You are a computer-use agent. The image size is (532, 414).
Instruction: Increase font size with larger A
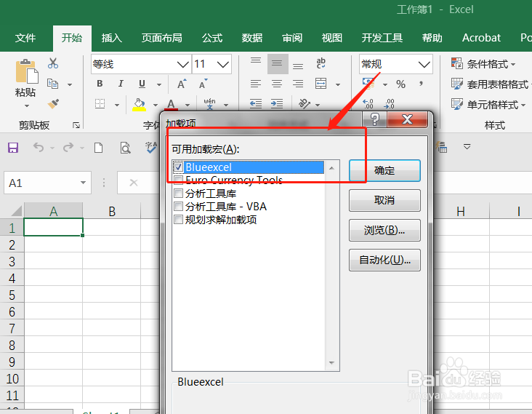pos(182,84)
